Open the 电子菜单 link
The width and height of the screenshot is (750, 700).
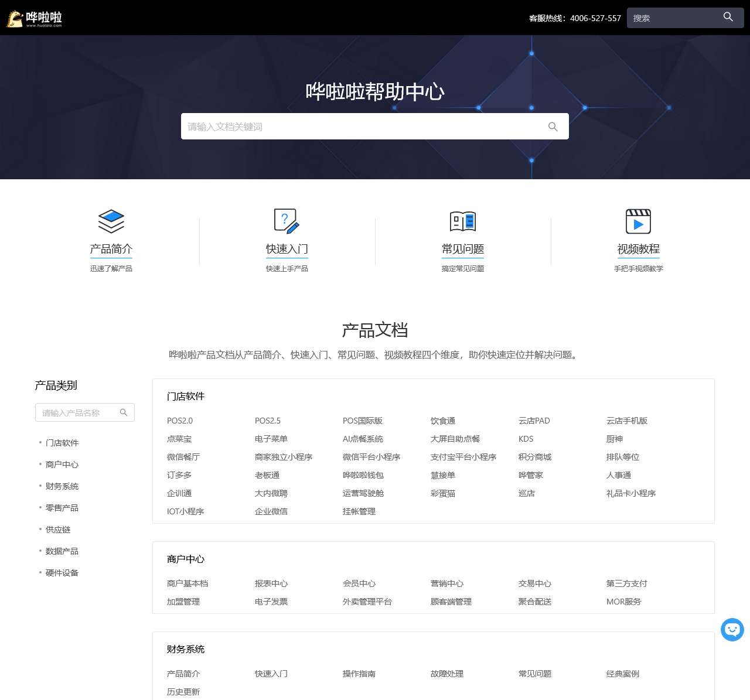(x=271, y=439)
